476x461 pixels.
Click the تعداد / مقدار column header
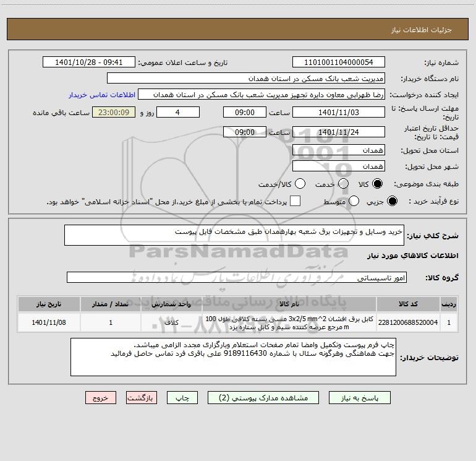click(111, 304)
